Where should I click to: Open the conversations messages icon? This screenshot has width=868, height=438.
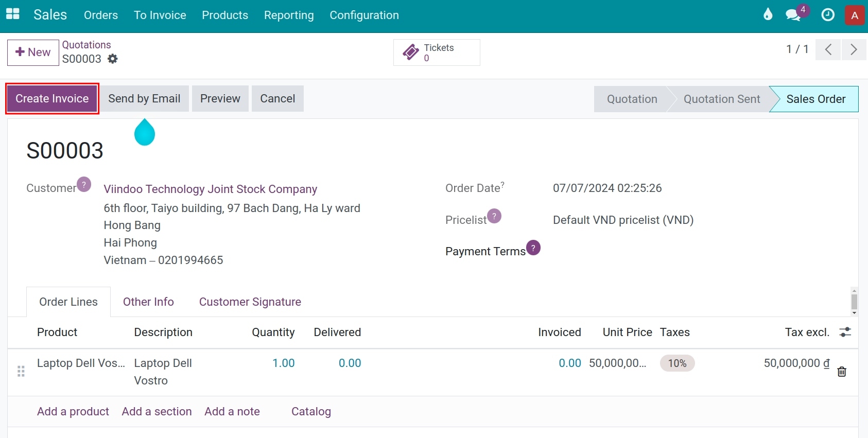click(793, 15)
